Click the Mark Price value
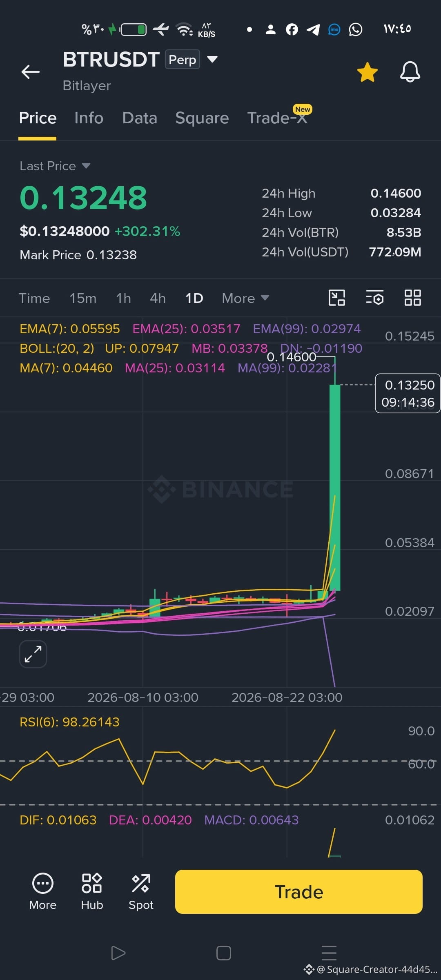The width and height of the screenshot is (441, 980). pos(111,255)
